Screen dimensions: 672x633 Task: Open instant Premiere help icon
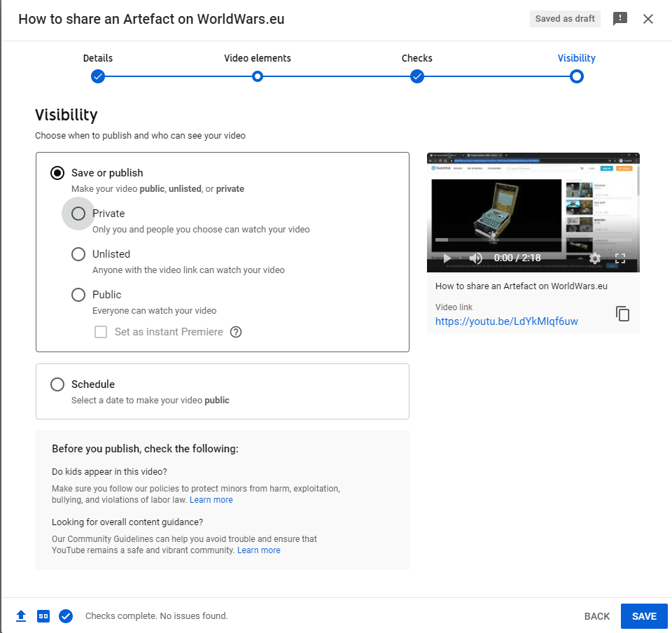click(x=236, y=332)
